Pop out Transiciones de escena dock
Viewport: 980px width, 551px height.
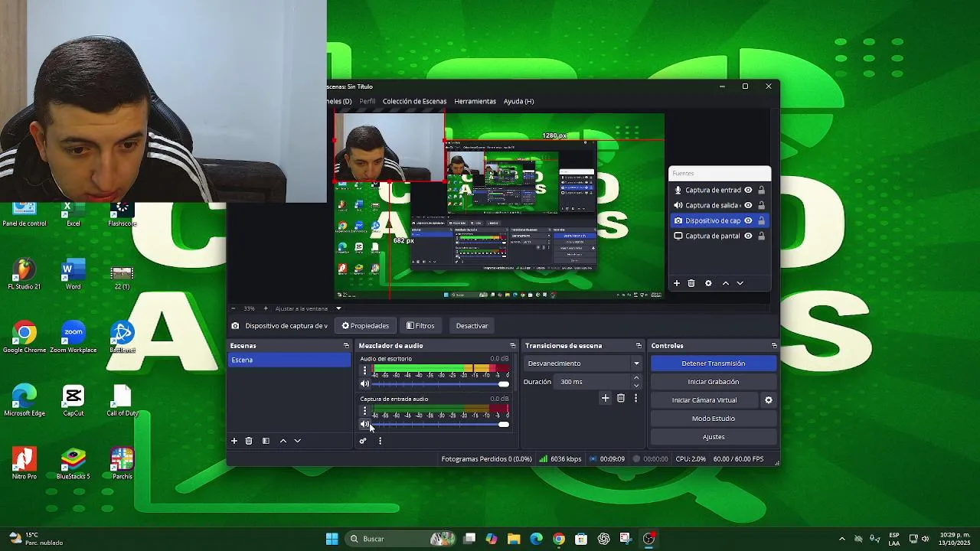click(x=639, y=346)
